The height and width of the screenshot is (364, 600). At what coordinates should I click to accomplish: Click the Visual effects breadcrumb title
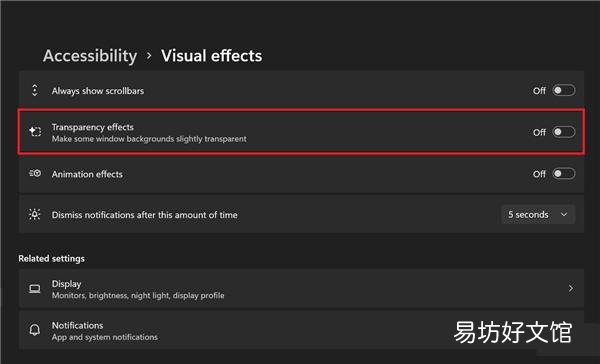(212, 56)
